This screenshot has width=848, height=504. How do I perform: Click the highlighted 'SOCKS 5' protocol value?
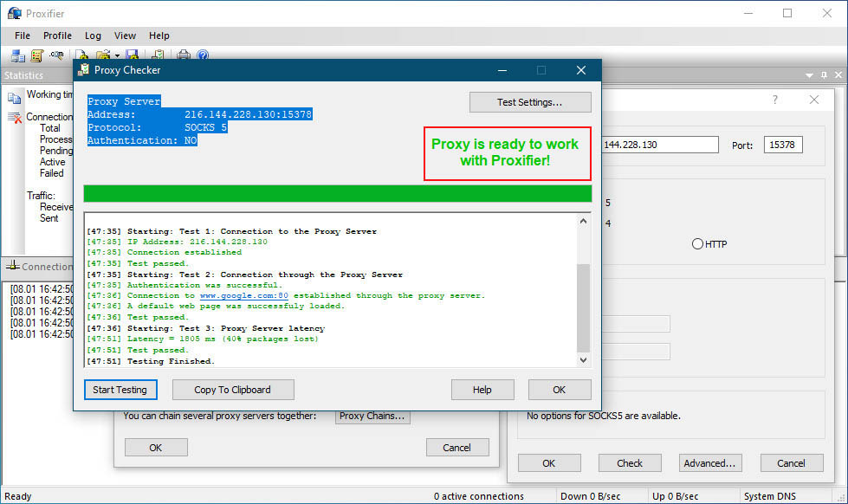205,127
